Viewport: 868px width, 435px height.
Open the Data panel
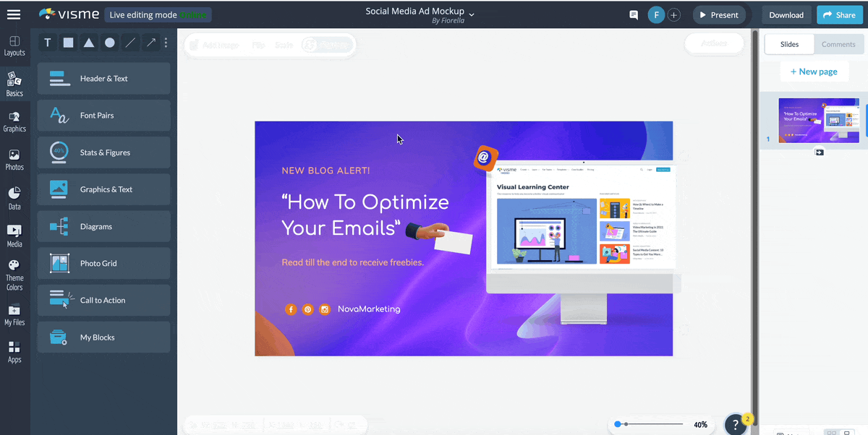pos(14,197)
